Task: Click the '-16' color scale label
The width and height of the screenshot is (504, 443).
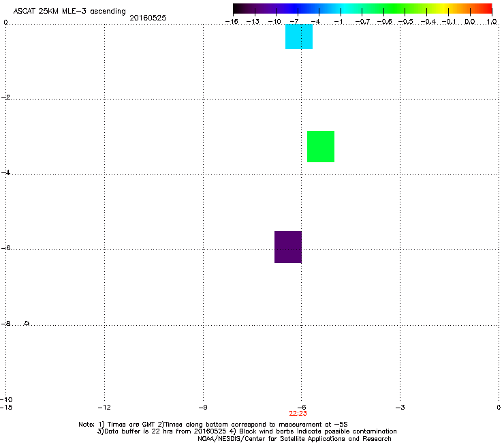Action: (232, 22)
